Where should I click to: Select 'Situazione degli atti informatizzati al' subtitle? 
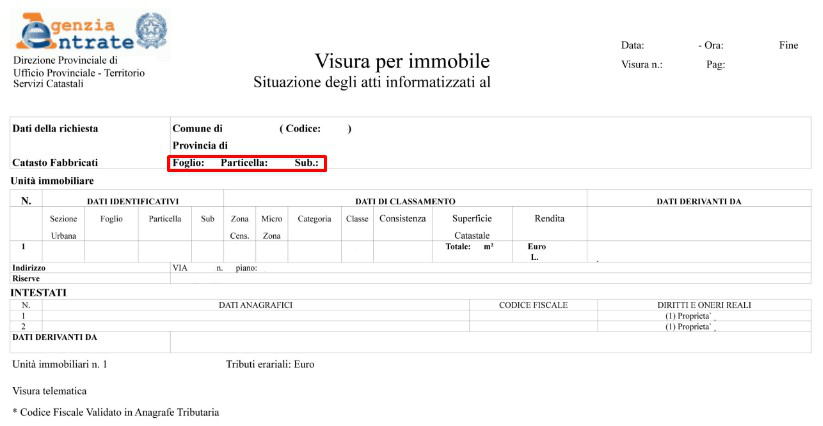click(x=372, y=82)
